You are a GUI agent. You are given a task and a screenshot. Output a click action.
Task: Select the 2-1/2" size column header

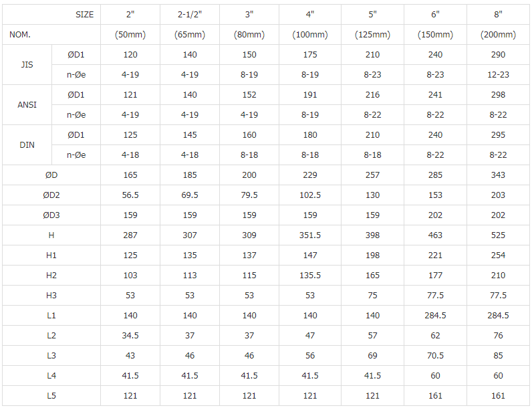tap(190, 14)
